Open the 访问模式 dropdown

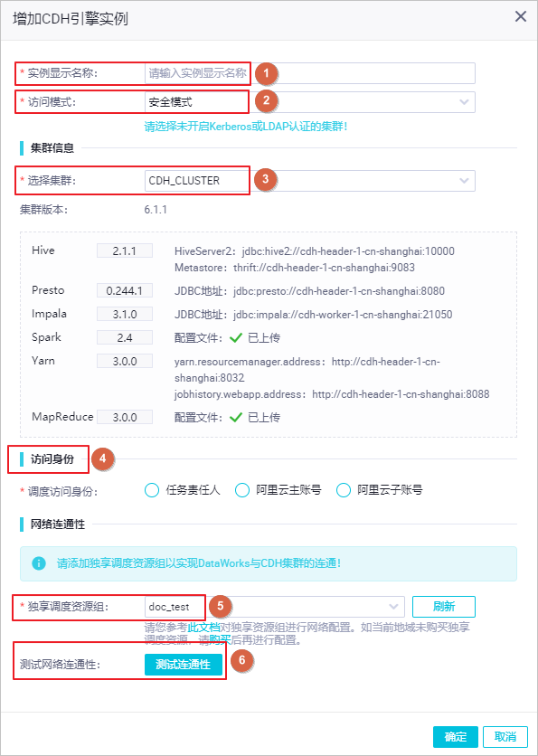(309, 101)
